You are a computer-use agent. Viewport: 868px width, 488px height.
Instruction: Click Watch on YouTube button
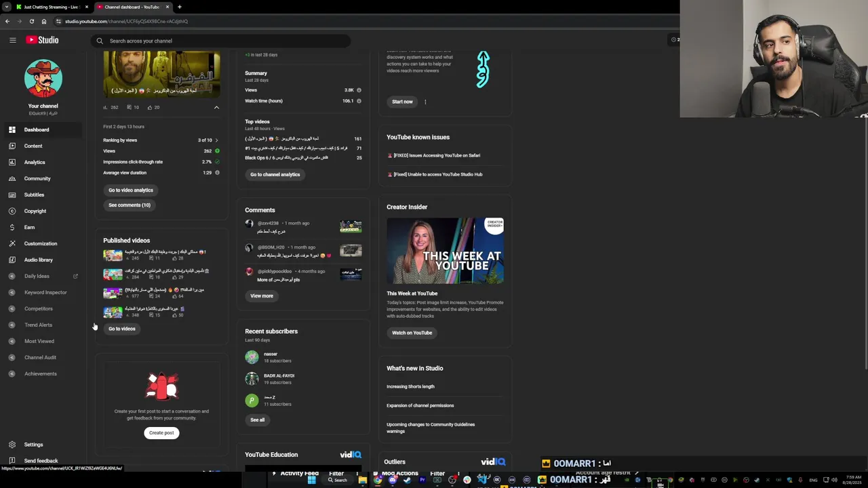point(412,333)
